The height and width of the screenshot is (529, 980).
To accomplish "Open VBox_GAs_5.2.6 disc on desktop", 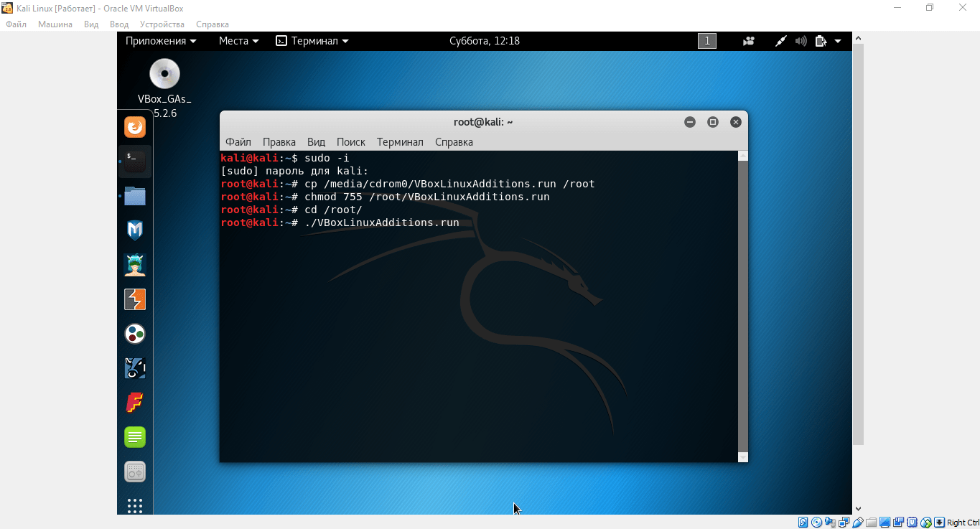I will point(164,75).
